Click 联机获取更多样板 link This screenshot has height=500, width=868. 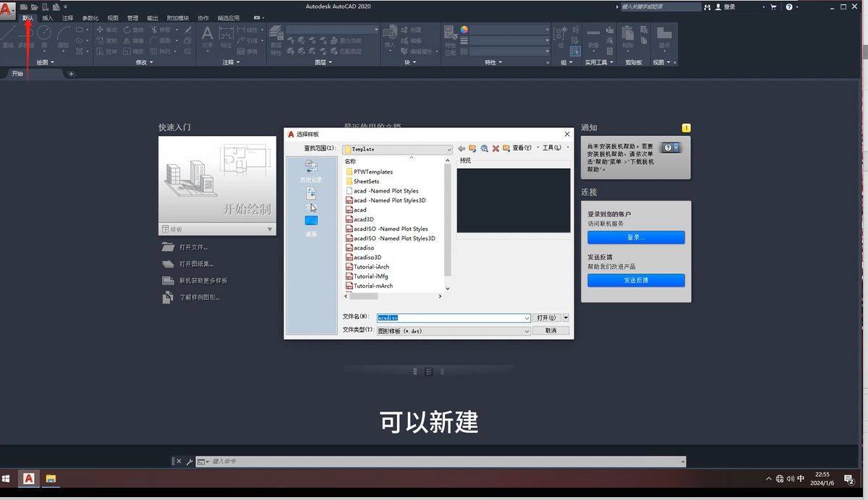tap(203, 281)
